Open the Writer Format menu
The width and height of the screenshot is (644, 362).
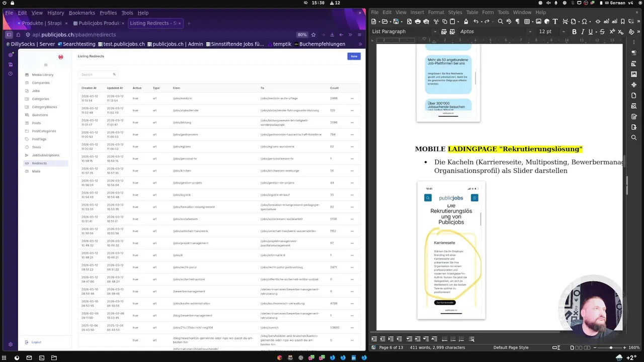[436, 13]
